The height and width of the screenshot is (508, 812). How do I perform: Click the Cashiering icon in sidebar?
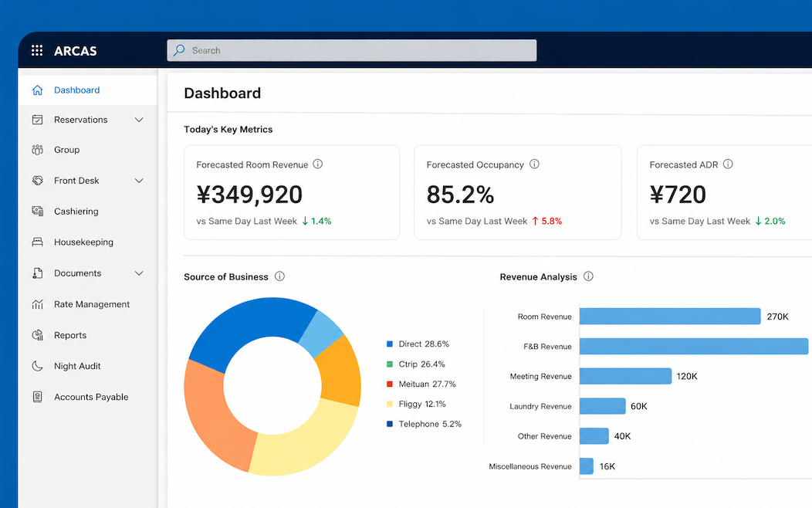click(x=37, y=212)
